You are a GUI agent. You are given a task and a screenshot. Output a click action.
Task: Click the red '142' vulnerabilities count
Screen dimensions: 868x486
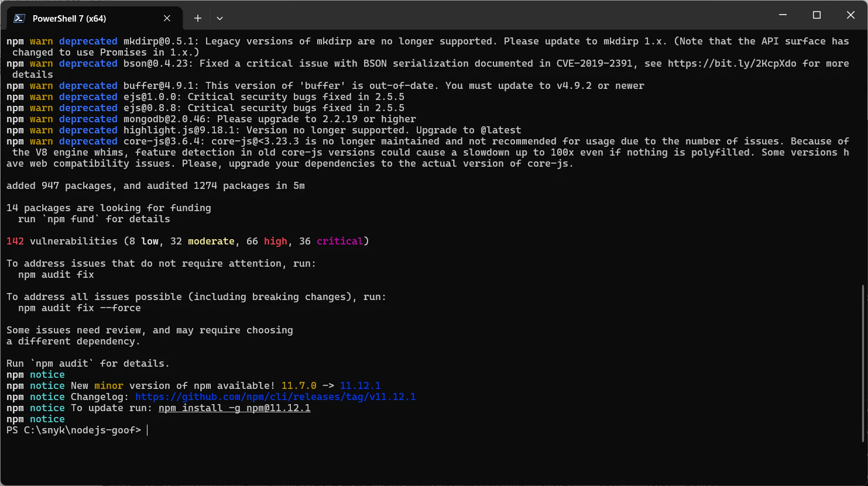tap(15, 241)
